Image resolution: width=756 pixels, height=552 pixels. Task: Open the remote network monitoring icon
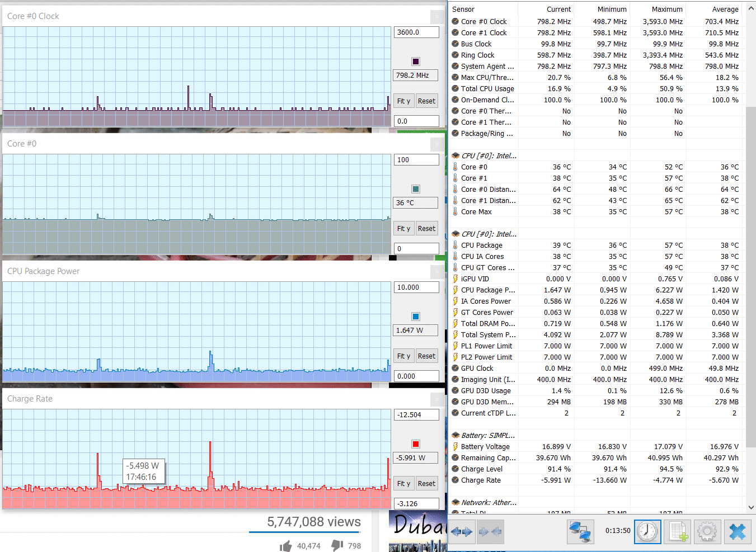[x=580, y=531]
